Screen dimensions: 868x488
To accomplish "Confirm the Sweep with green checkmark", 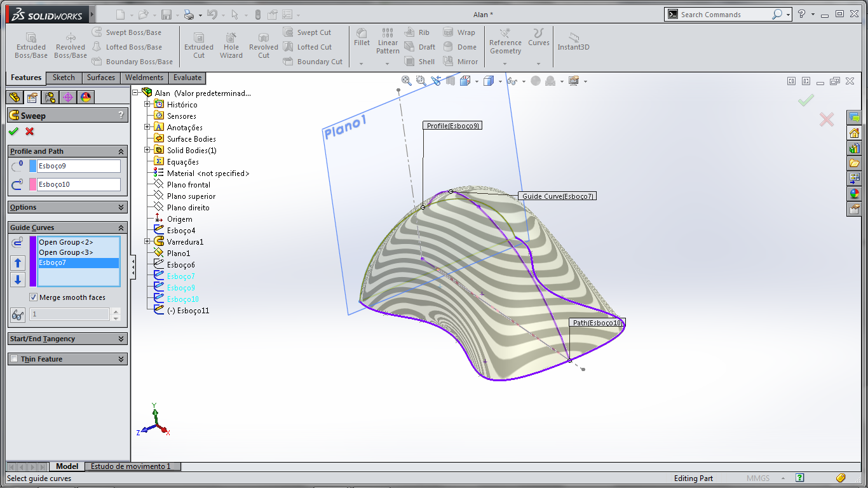I will 13,132.
